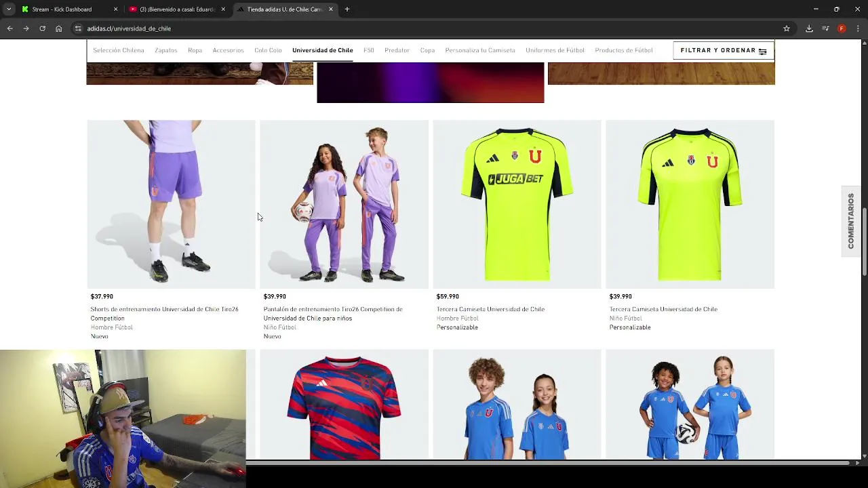Open the Chrome three-dot menu
The width and height of the screenshot is (868, 488).
click(858, 28)
